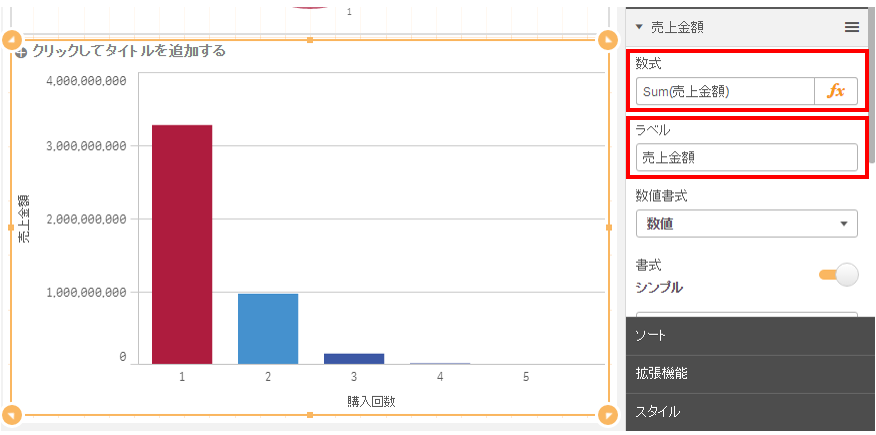876x435 pixels.
Task: Click x-axis label 4
Action: [440, 377]
